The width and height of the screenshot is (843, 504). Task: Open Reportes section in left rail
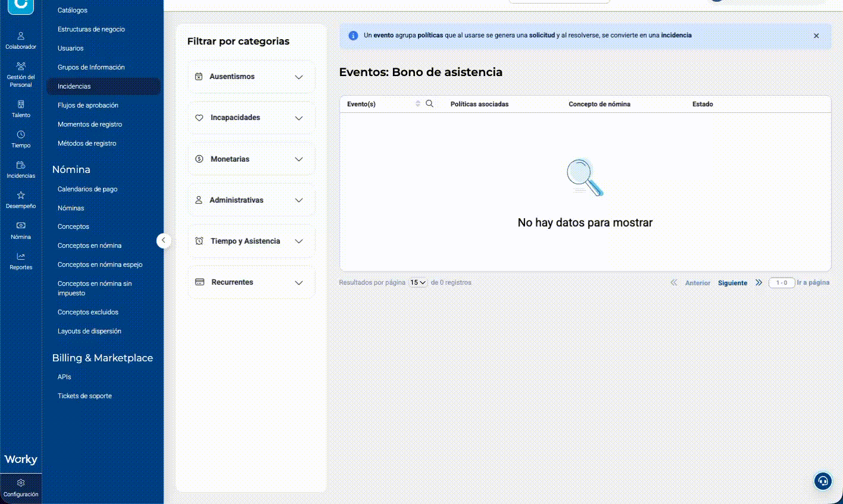pyautogui.click(x=21, y=261)
